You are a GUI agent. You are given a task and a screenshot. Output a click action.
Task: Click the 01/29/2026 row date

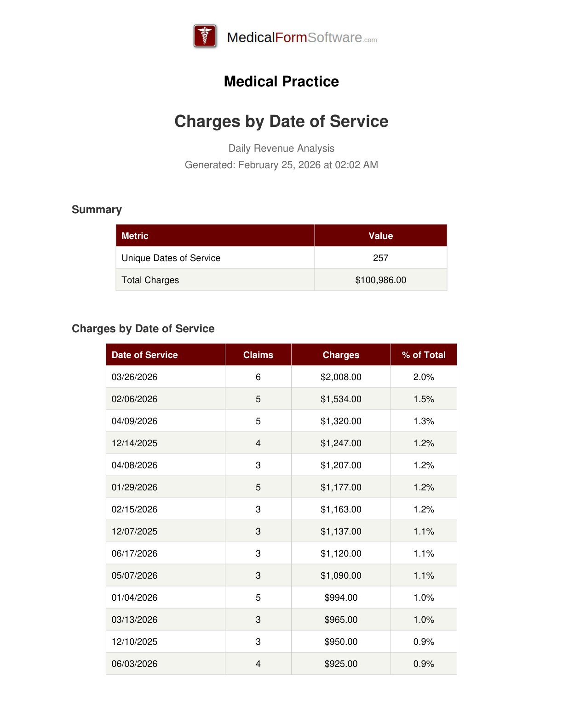pos(134,487)
